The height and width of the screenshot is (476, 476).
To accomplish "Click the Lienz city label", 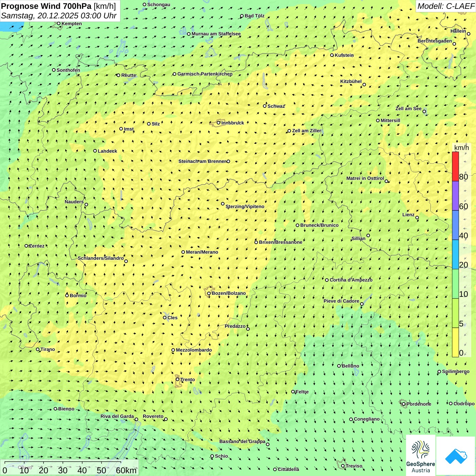I will 408,215.
